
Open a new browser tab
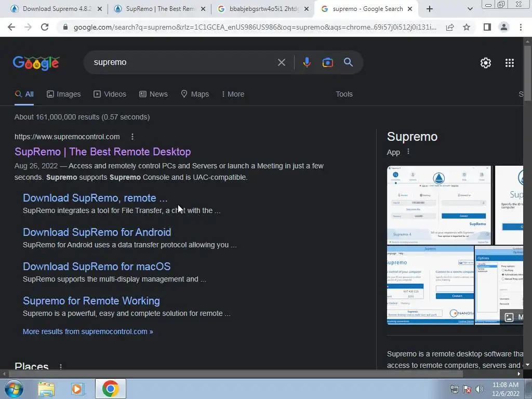click(x=430, y=9)
